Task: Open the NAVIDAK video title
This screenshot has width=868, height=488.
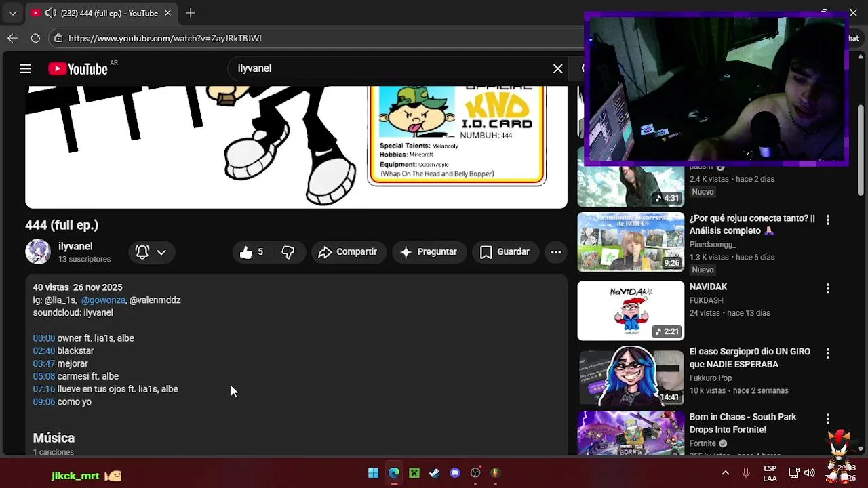Action: click(708, 287)
